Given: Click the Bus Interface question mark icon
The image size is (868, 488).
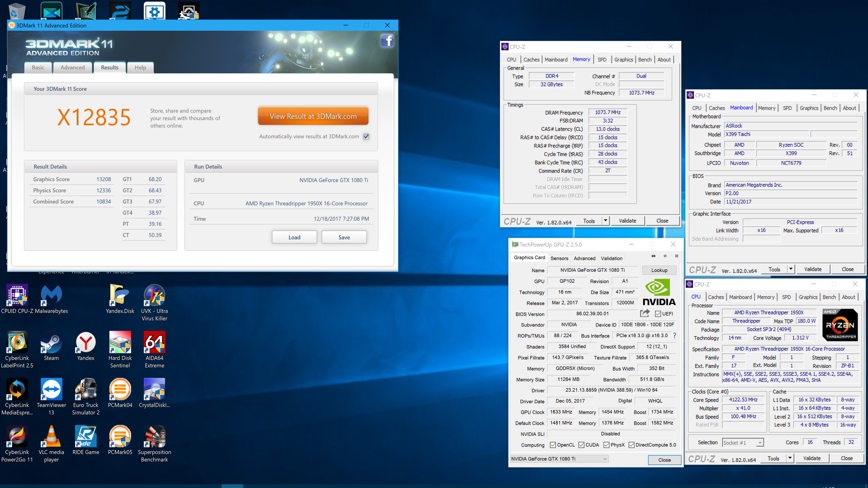Looking at the screenshot, I should pyautogui.click(x=674, y=335).
